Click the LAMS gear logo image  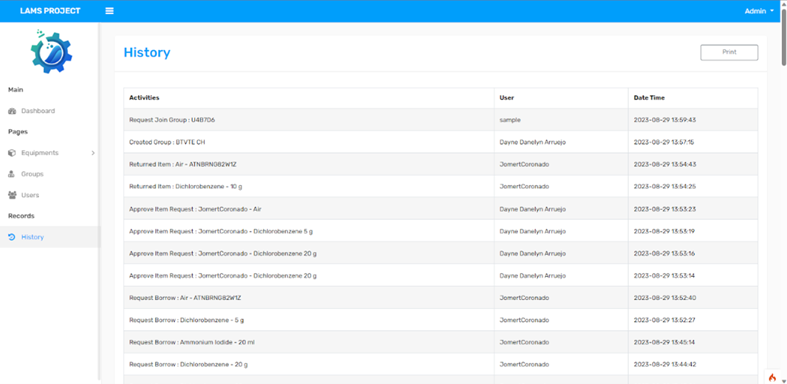click(x=51, y=51)
